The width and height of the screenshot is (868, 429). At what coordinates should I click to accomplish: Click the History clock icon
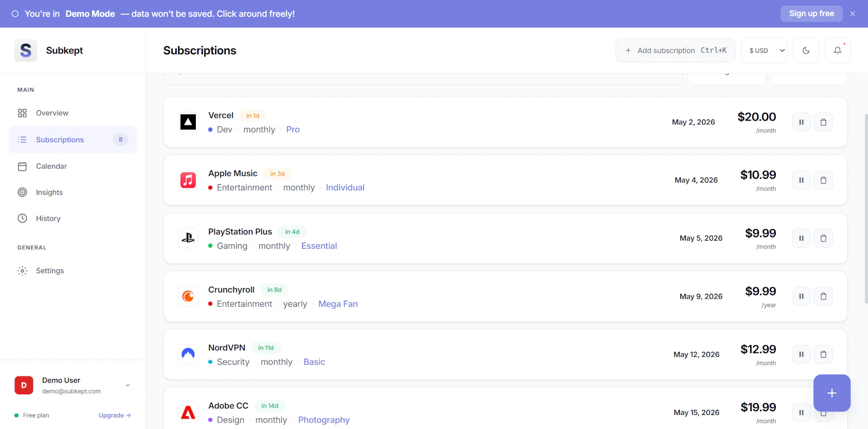(x=22, y=218)
